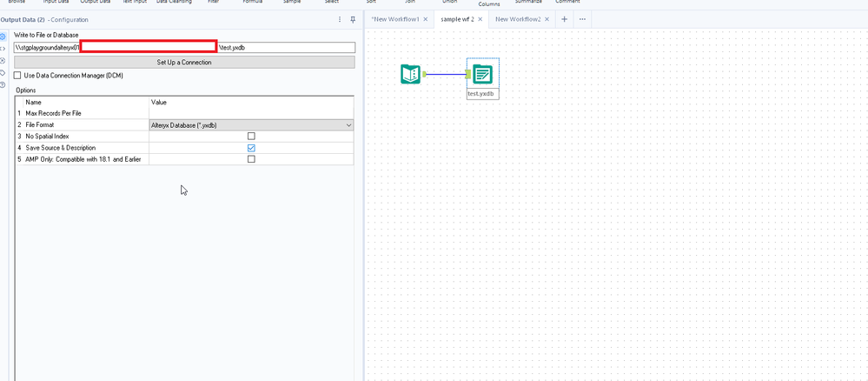Select the Input Data tool on canvas
Image resolution: width=868 pixels, height=381 pixels.
410,74
